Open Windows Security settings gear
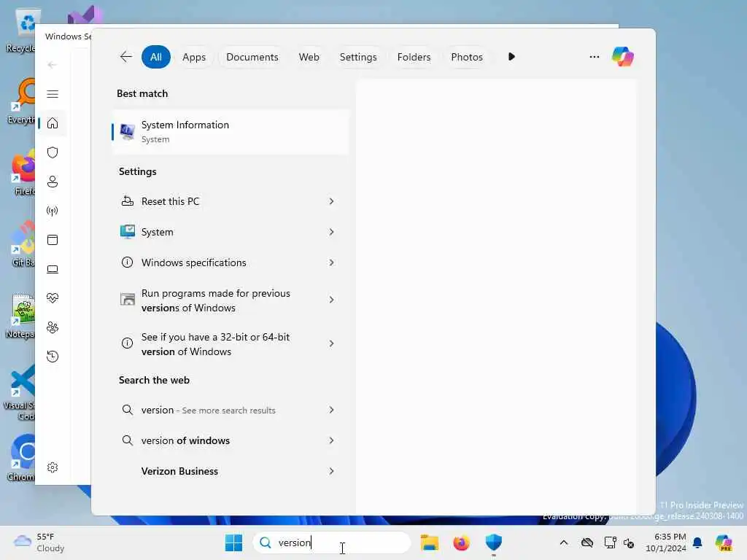 pyautogui.click(x=53, y=467)
